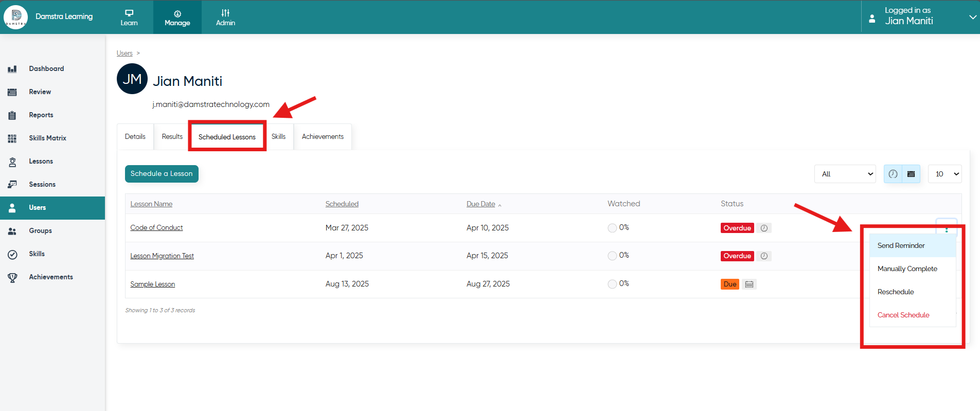This screenshot has height=411, width=980.
Task: Switch to the Skills tab
Action: (278, 137)
